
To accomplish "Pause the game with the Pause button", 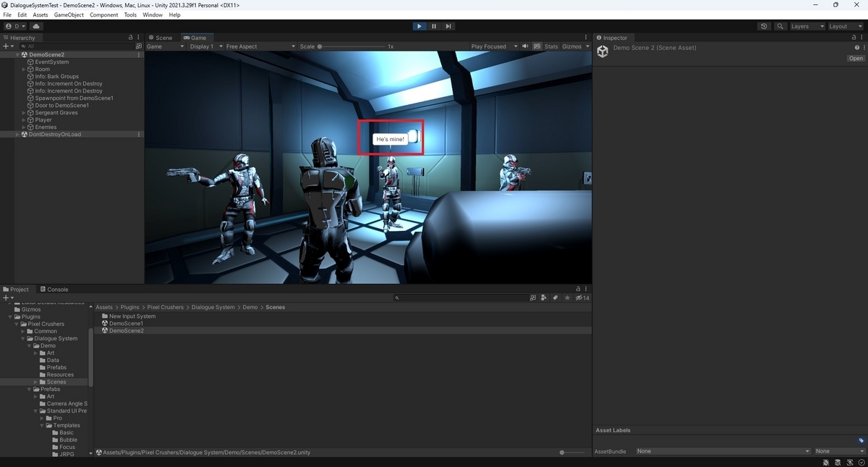I will pos(434,26).
